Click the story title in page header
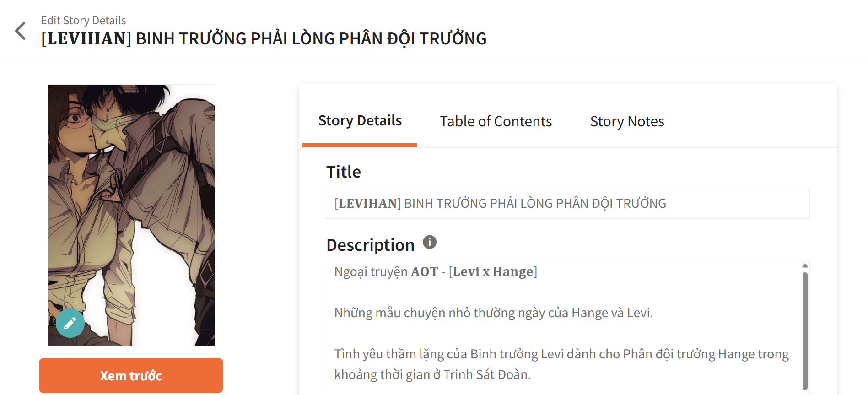868x395 pixels. 264,39
